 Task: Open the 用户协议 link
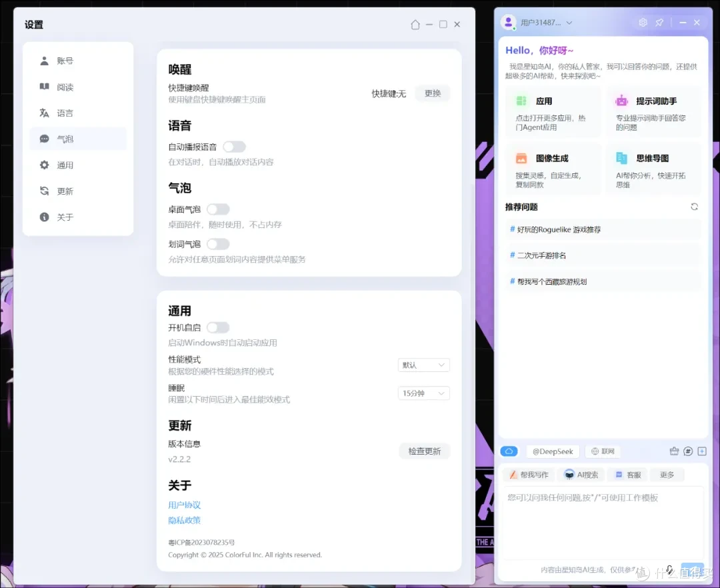point(184,505)
